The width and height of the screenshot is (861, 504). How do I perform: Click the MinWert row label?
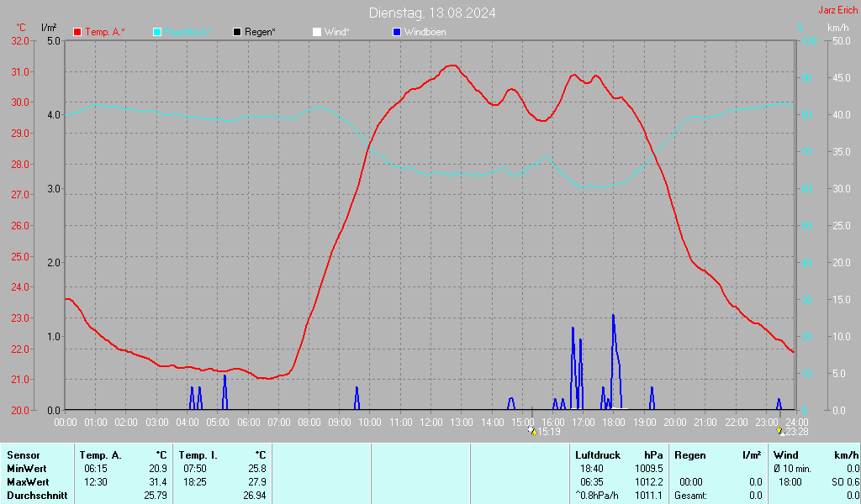tap(27, 469)
